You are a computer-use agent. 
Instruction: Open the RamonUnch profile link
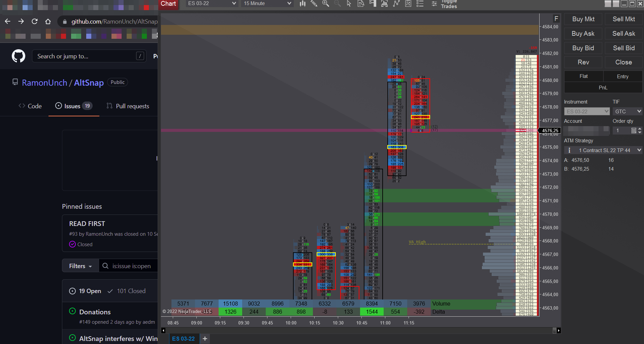(44, 83)
